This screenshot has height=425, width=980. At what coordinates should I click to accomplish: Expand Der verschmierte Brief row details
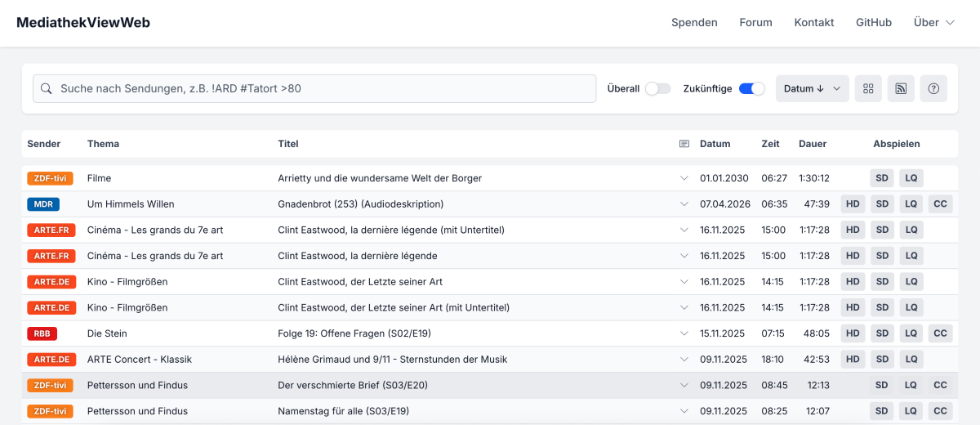click(x=684, y=385)
